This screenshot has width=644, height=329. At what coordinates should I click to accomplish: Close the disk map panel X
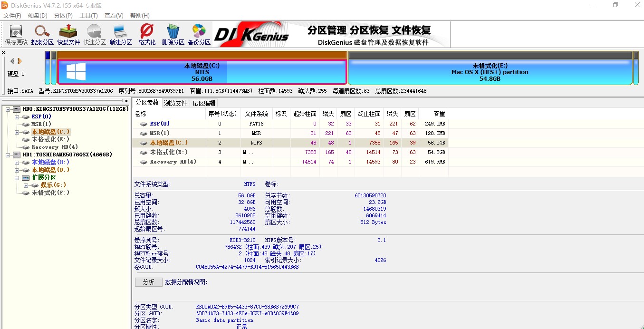point(3,53)
